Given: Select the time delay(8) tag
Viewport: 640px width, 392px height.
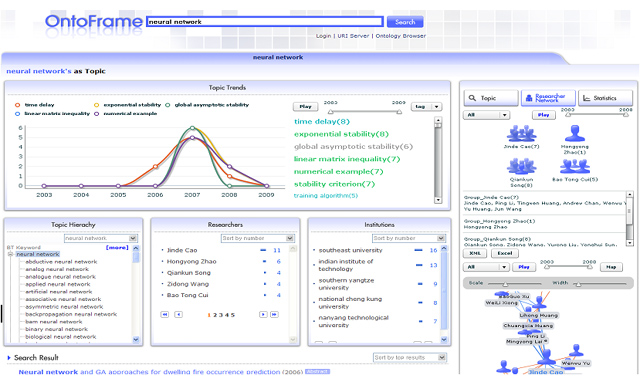Looking at the screenshot, I should pos(322,121).
